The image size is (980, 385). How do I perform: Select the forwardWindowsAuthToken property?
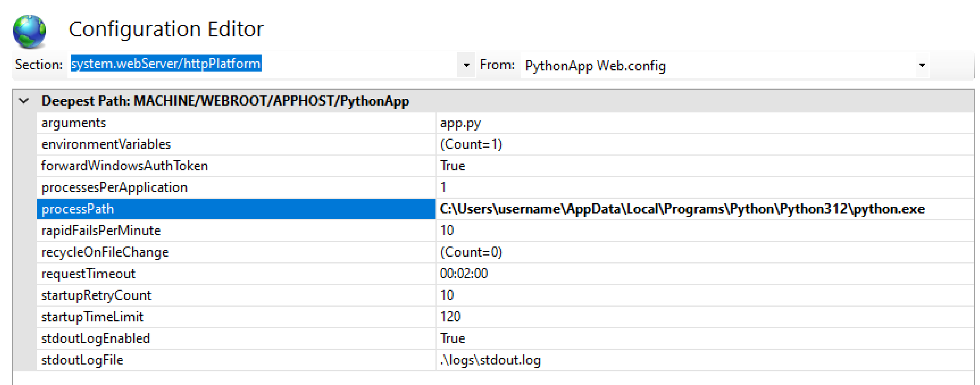pyautogui.click(x=125, y=166)
